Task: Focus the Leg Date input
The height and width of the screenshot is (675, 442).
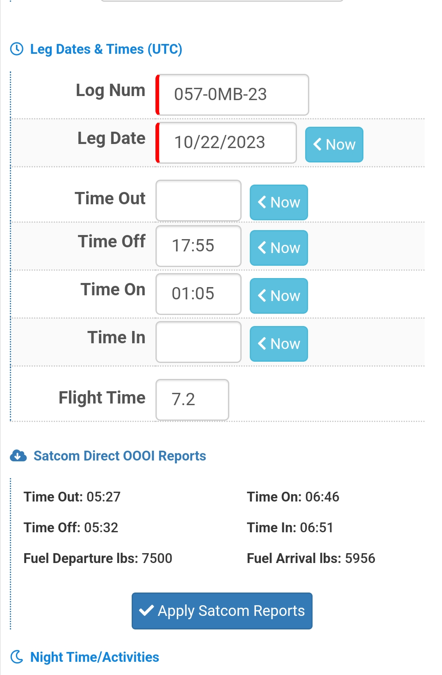Action: coord(226,143)
